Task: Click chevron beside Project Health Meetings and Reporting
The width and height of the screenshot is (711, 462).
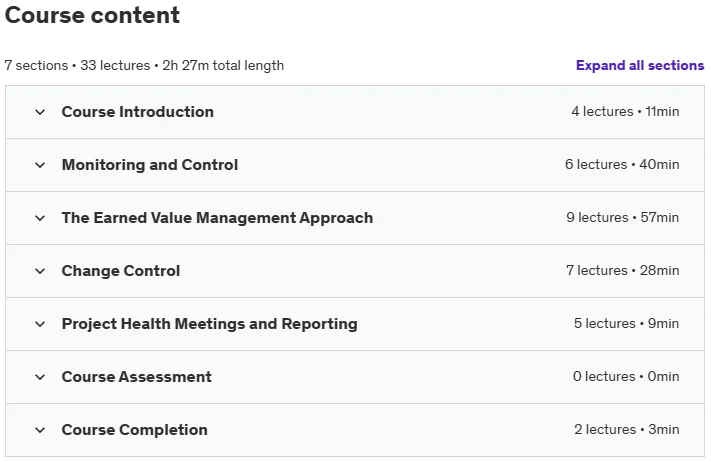Action: point(40,324)
